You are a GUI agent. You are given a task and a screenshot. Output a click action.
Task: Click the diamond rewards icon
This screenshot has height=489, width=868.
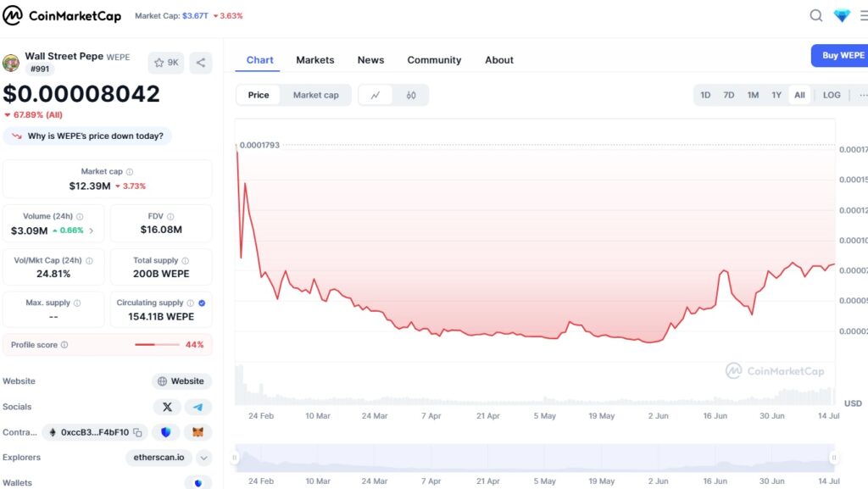841,15
